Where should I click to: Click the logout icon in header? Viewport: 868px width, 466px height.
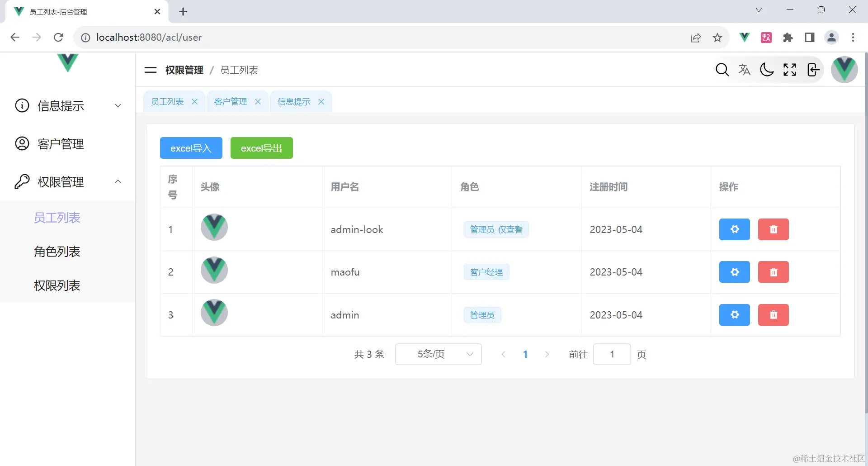point(813,70)
